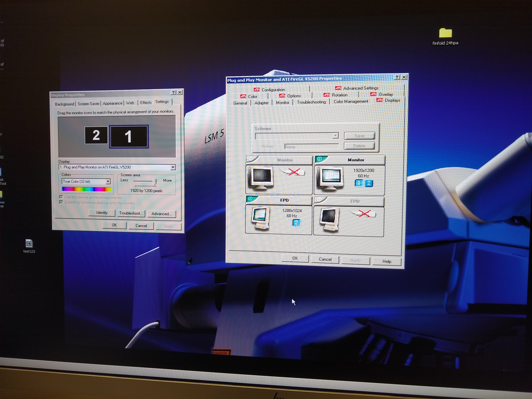Screen dimensions: 532x399
Task: Open the Advanced... display settings
Action: [161, 214]
